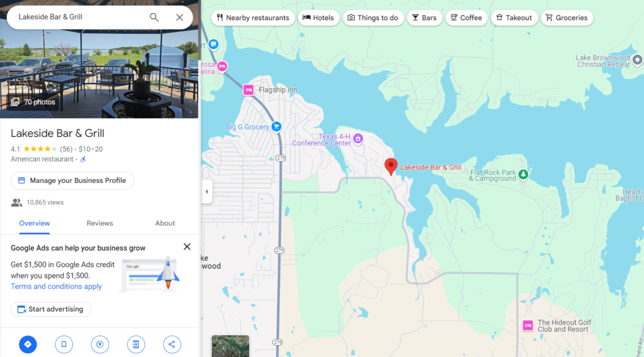Collapse the side panel with arrow
644x357 pixels.
tap(206, 191)
